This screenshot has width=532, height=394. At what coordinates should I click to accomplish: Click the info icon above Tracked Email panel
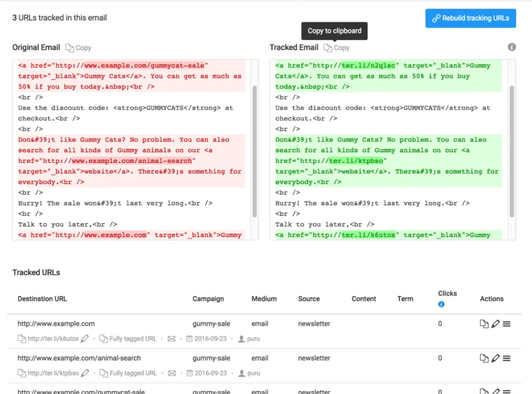[512, 47]
